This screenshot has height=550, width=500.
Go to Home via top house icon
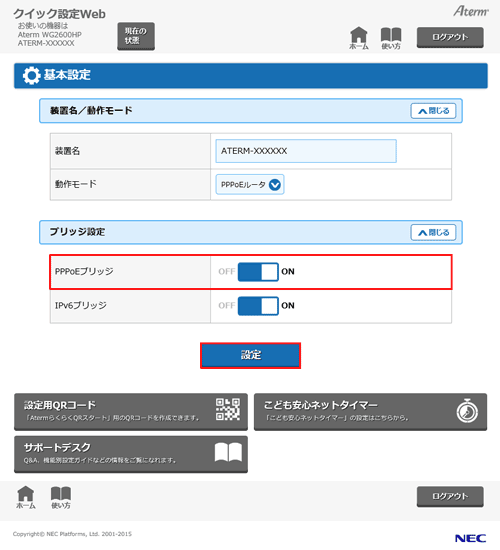pos(359,38)
